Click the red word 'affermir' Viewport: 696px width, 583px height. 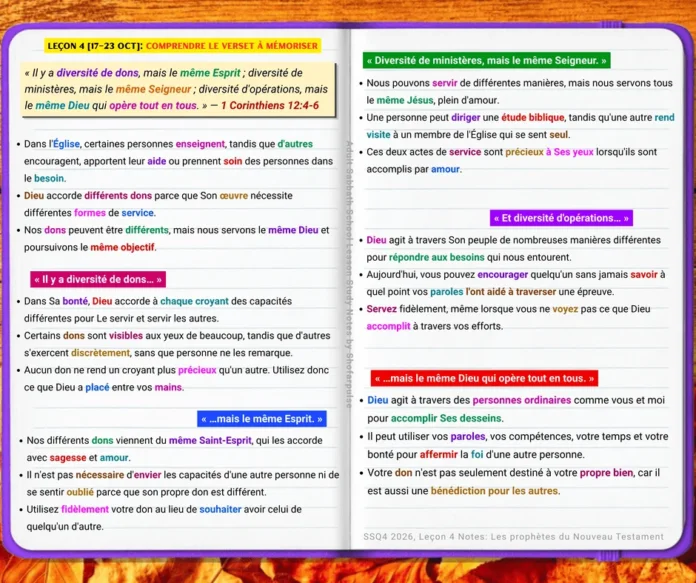(x=439, y=455)
